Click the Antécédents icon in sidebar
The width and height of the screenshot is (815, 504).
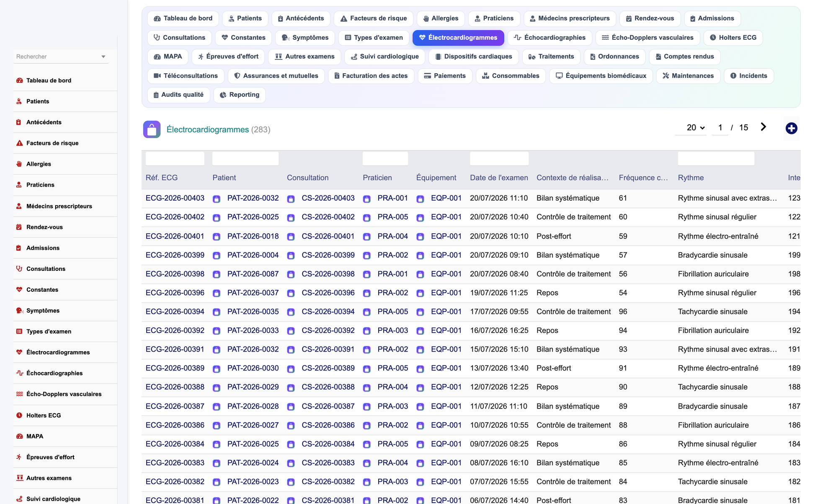[x=19, y=122]
